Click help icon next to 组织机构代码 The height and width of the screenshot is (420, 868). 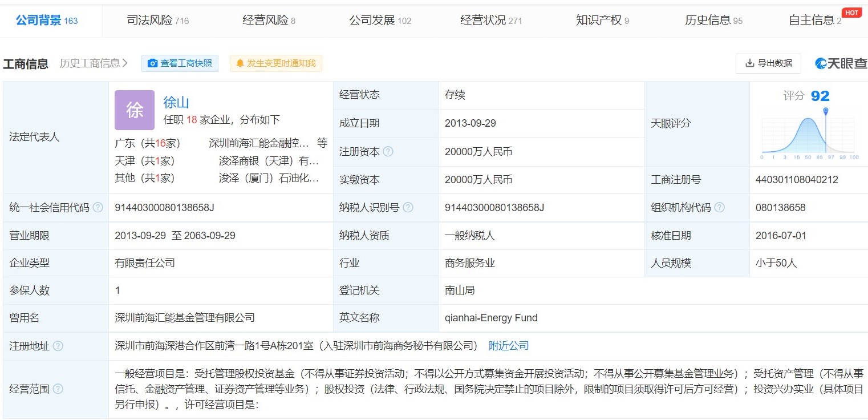(x=720, y=208)
